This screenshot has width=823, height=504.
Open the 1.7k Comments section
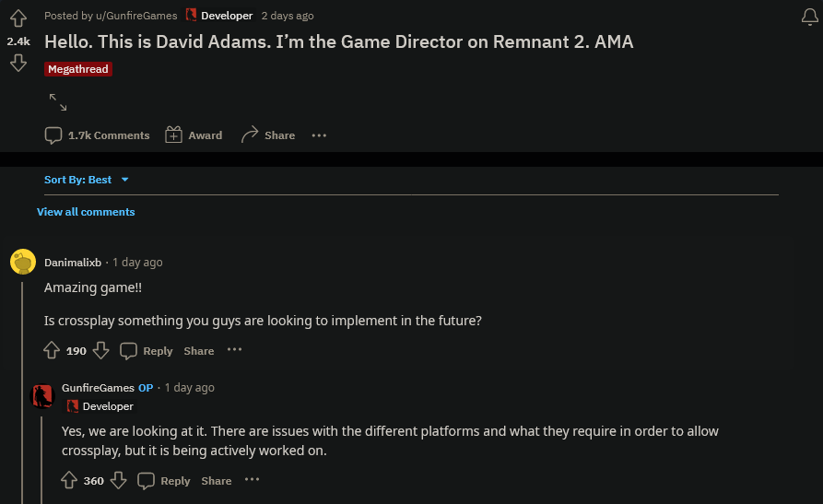[97, 135]
